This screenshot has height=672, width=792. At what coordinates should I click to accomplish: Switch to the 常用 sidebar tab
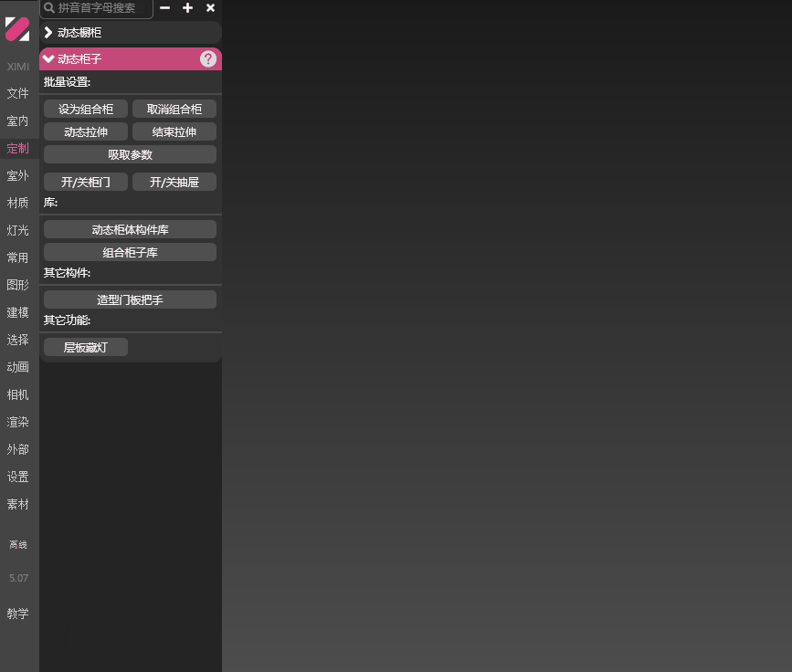pyautogui.click(x=18, y=257)
